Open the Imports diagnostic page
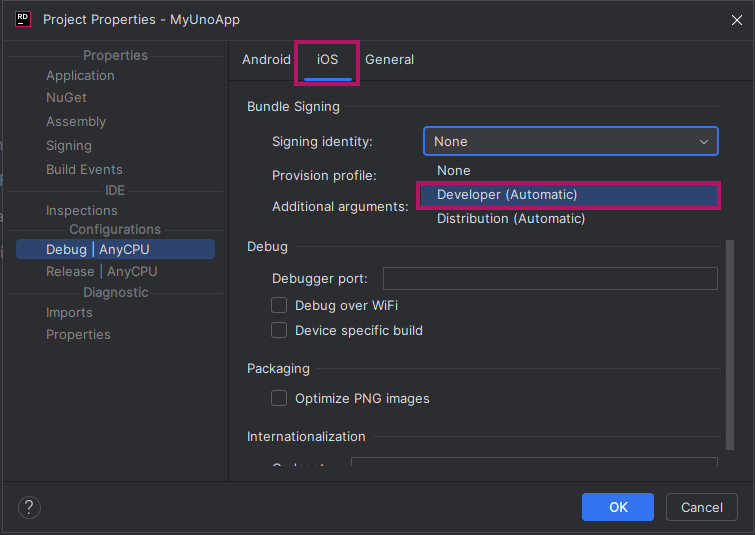Viewport: 755px width, 535px height. (x=69, y=313)
